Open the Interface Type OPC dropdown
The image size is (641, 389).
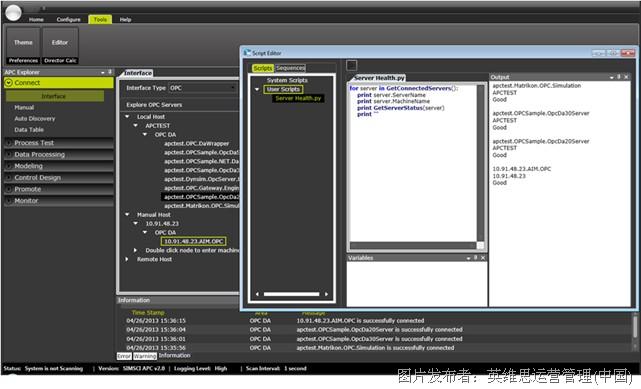tap(203, 88)
